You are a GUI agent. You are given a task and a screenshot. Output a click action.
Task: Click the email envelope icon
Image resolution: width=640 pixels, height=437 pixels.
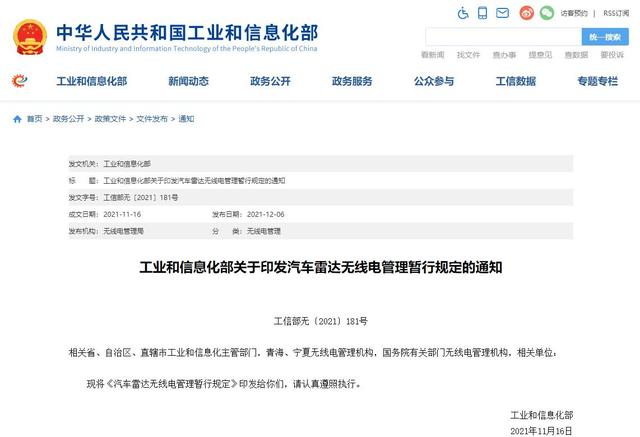[x=502, y=13]
